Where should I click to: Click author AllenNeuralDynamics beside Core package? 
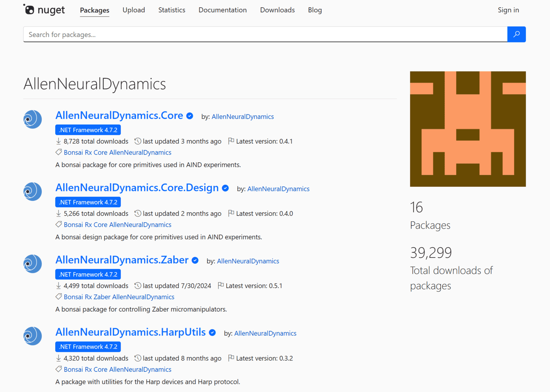(x=243, y=117)
